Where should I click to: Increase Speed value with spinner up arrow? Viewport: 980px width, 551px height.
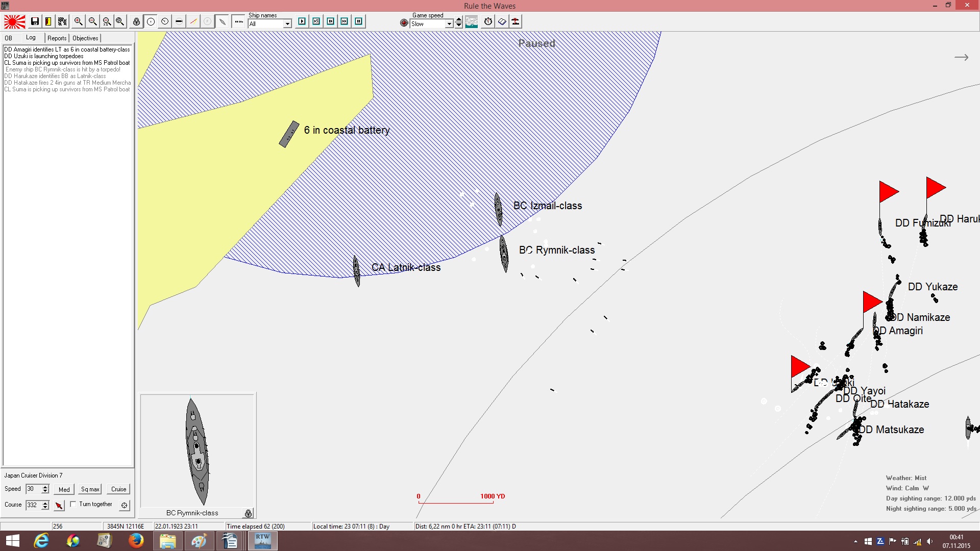point(45,487)
